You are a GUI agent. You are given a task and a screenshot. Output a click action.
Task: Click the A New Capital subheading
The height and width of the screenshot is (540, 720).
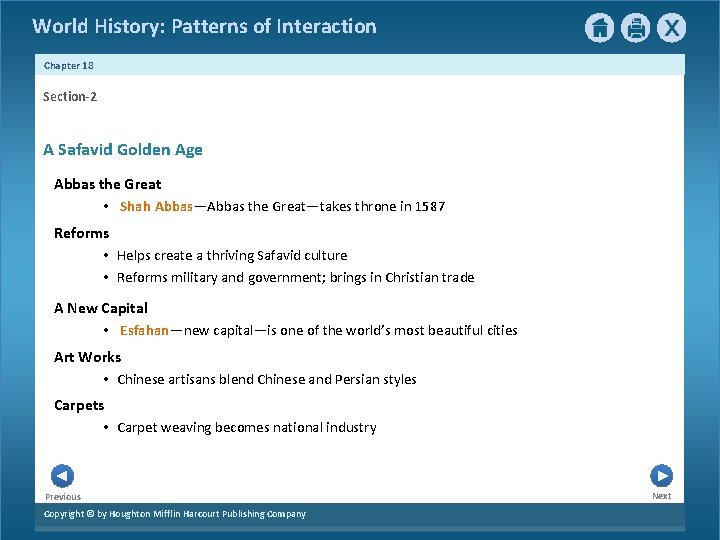(x=101, y=308)
